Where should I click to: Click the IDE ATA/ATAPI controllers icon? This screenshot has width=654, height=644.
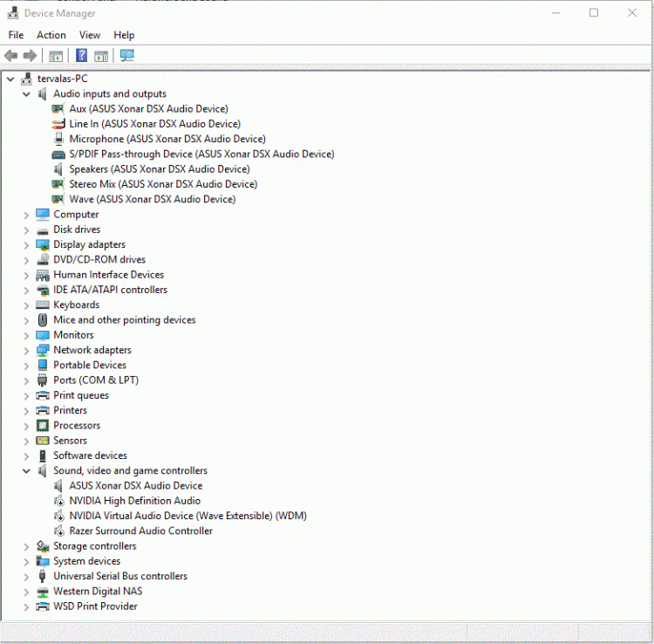coord(43,290)
